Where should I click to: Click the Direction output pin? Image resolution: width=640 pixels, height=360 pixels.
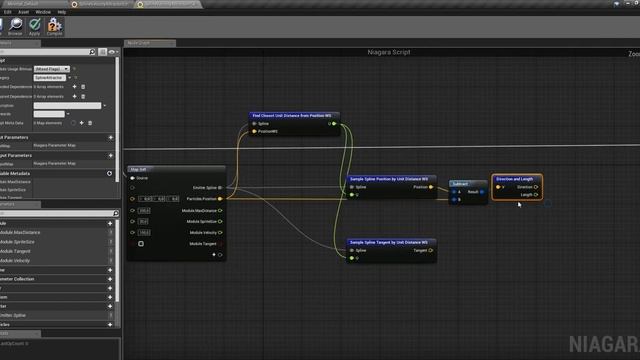[x=536, y=187]
